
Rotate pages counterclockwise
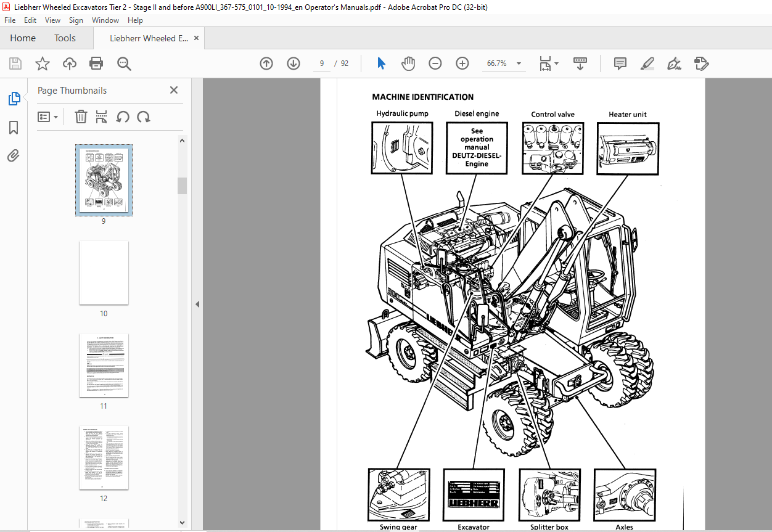[123, 117]
